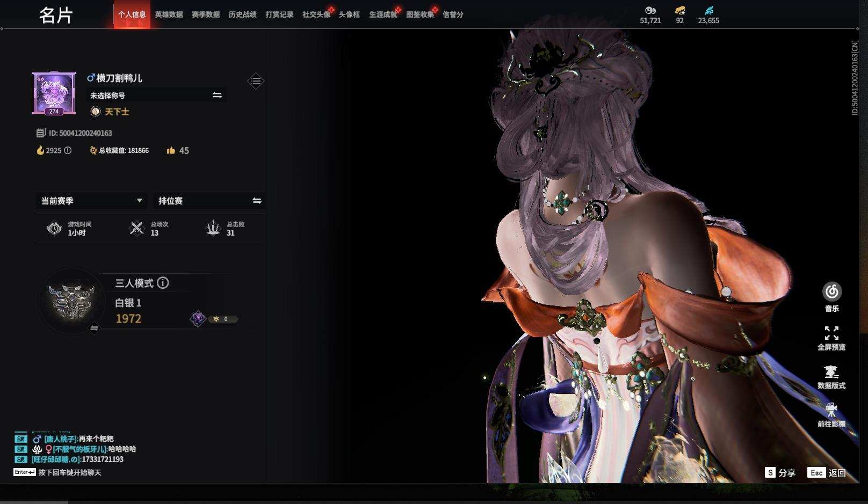Click the blue feather icon above 23,655
This screenshot has height=504, width=868.
[x=709, y=10]
